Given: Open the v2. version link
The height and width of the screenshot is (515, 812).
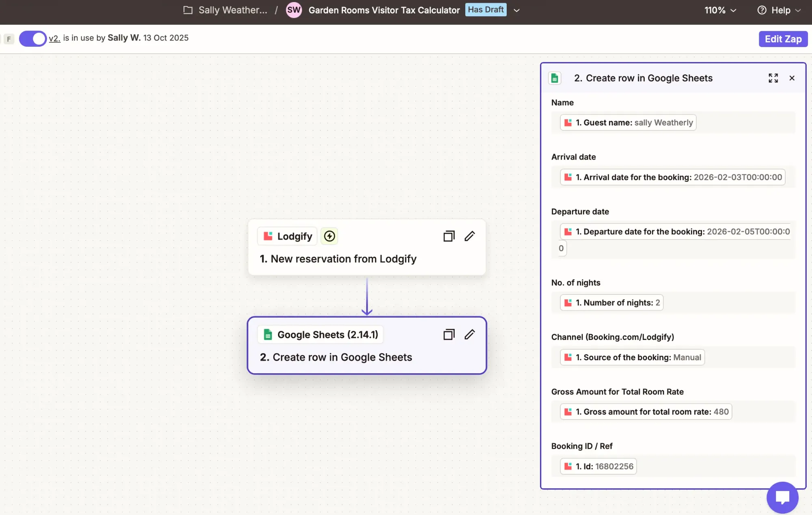Looking at the screenshot, I should point(54,38).
